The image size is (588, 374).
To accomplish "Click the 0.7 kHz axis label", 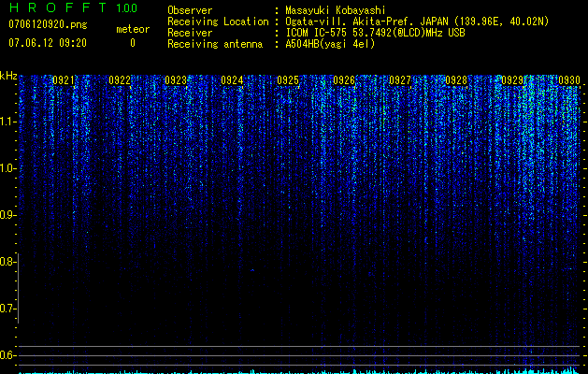I will click(x=7, y=309).
